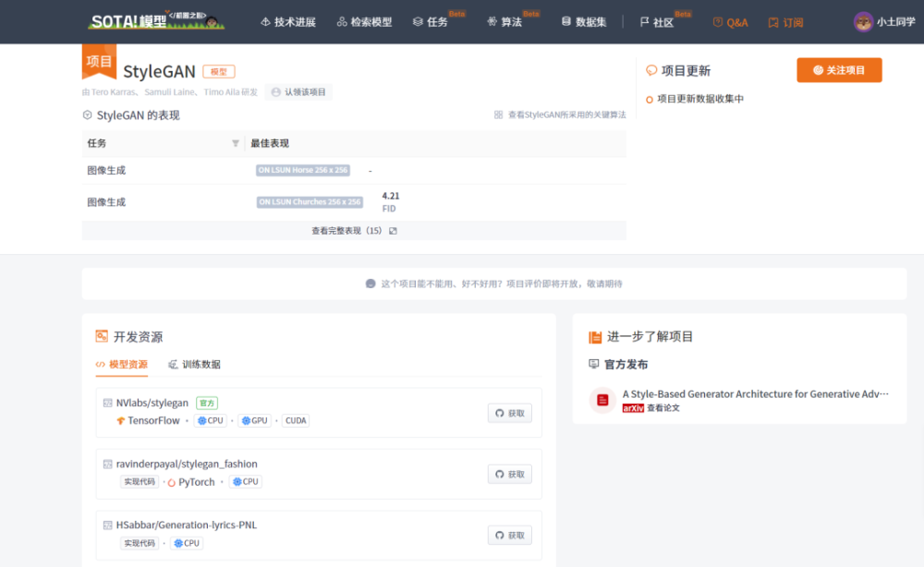Open the Q&A section
This screenshot has width=924, height=567.
pos(730,22)
